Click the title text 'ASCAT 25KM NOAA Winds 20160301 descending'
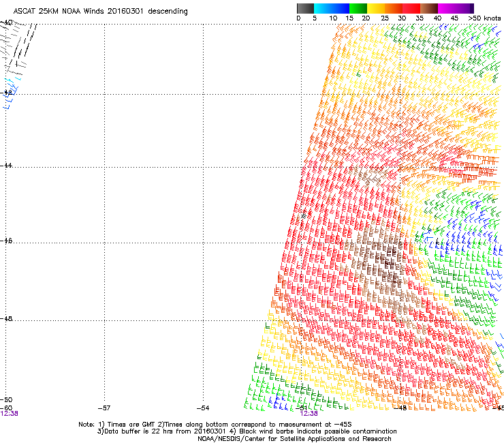The height and width of the screenshot is (443, 504). tap(101, 12)
